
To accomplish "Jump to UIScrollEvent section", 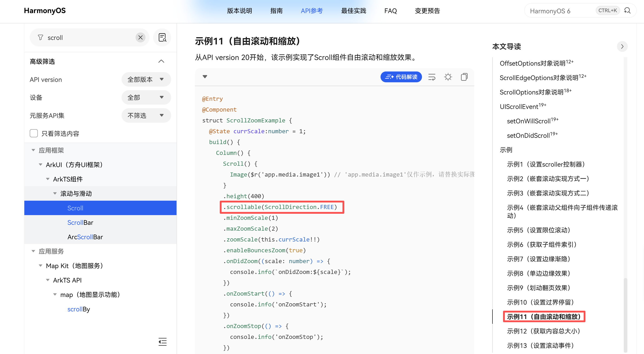I will (x=523, y=106).
